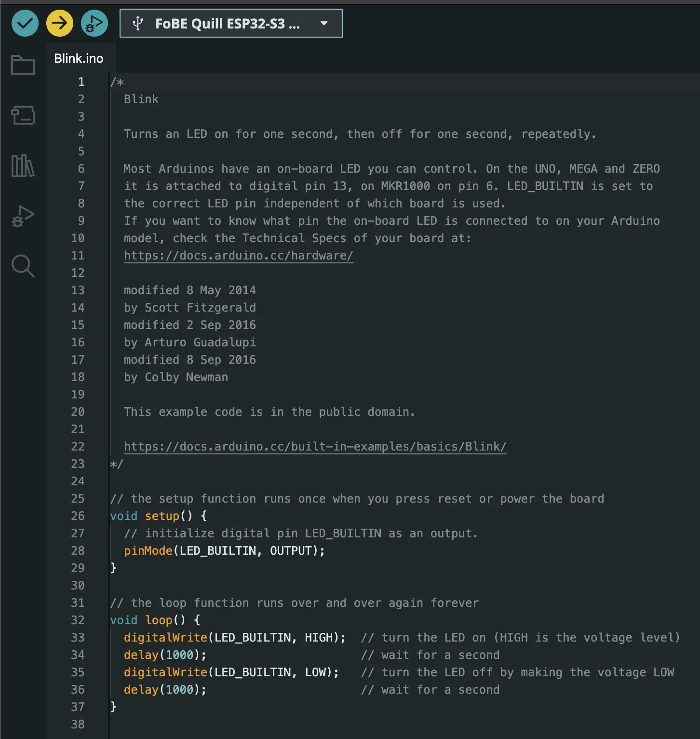Open the docs.arduino.cc hardware link
The height and width of the screenshot is (739, 700).
[x=238, y=255]
